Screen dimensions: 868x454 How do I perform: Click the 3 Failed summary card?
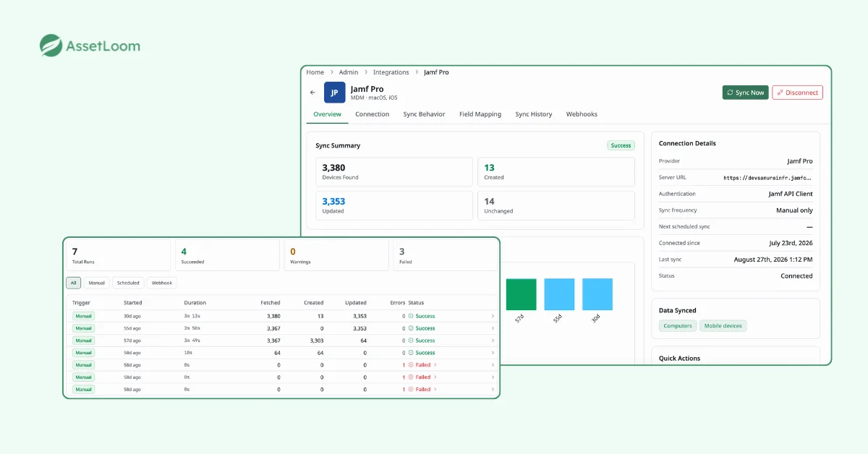(445, 256)
